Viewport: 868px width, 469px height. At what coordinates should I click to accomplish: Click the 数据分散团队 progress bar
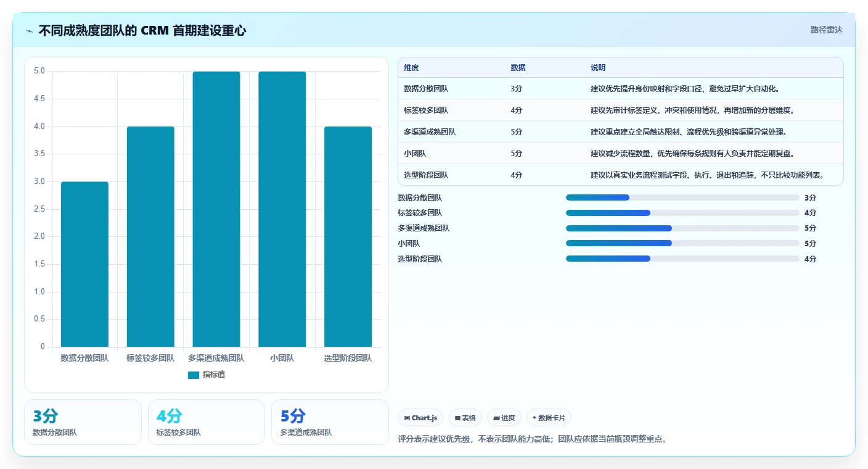682,197
